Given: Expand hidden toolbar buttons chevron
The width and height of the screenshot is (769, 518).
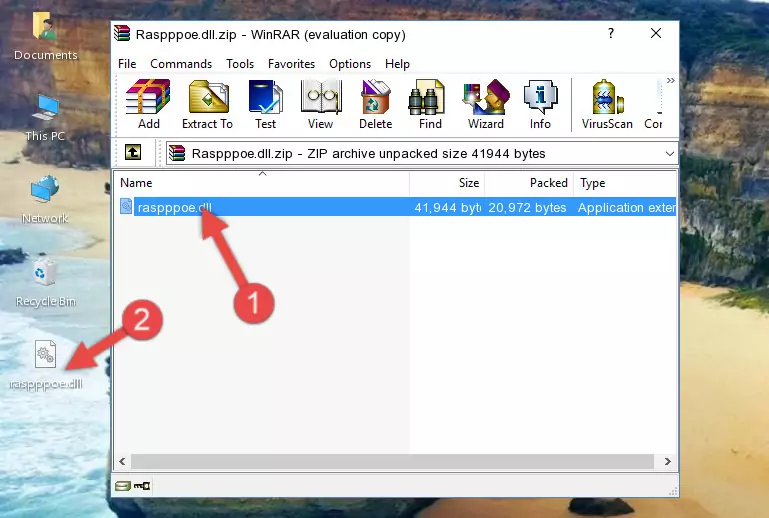Looking at the screenshot, I should point(670,80).
